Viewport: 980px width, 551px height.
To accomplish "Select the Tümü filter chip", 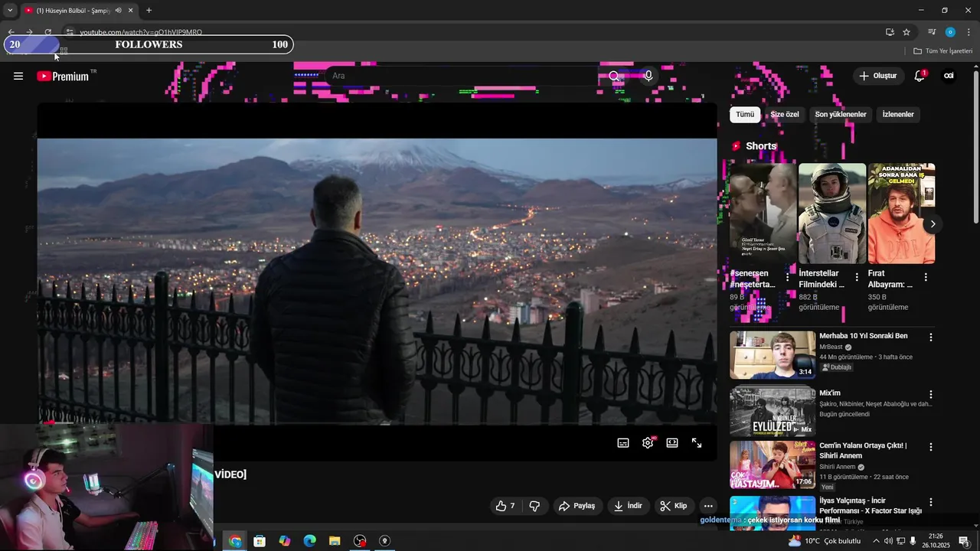I will tap(745, 115).
